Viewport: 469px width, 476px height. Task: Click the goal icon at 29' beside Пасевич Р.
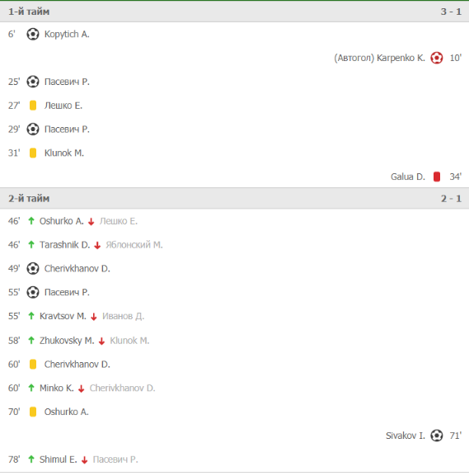[33, 129]
